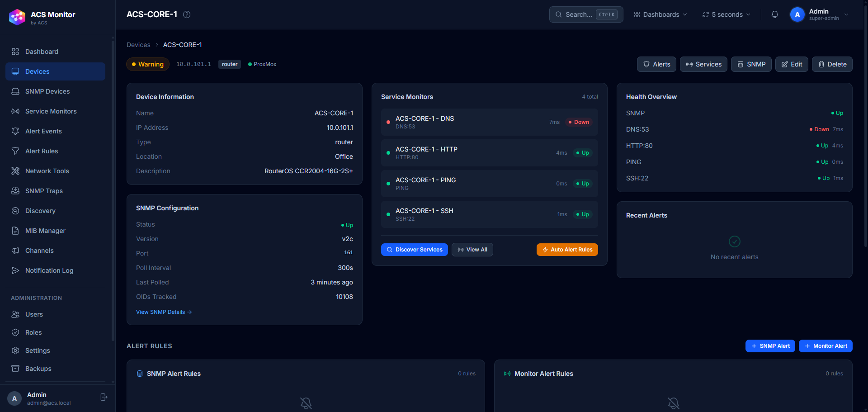Screen dimensions: 868x412
Task: Open the View SNMP Details link
Action: pyautogui.click(x=164, y=312)
